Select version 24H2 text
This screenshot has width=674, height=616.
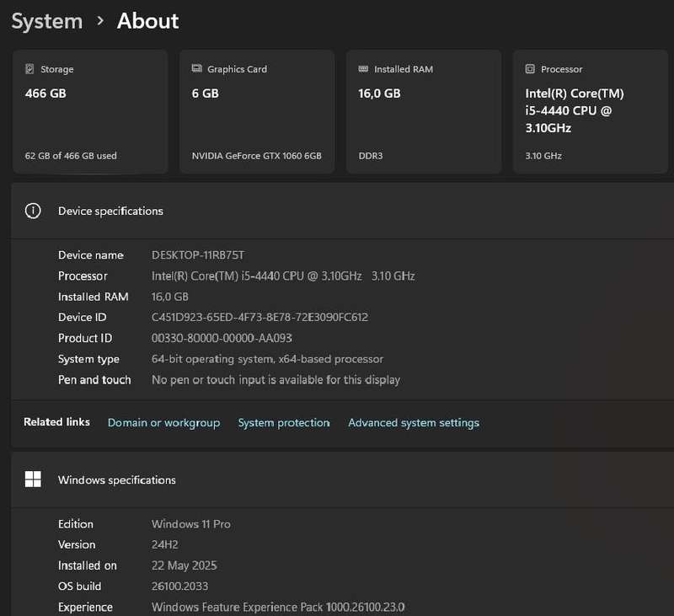(x=164, y=544)
